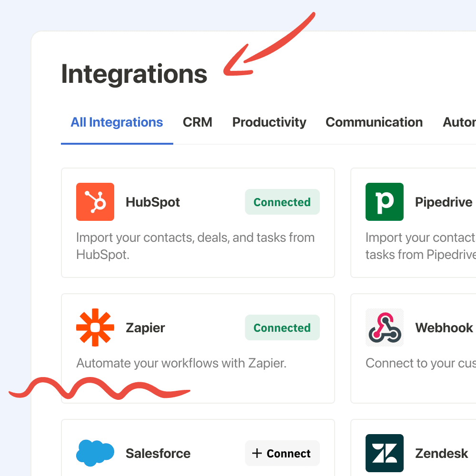Switch to the CRM tab
476x476 pixels.
coord(198,122)
